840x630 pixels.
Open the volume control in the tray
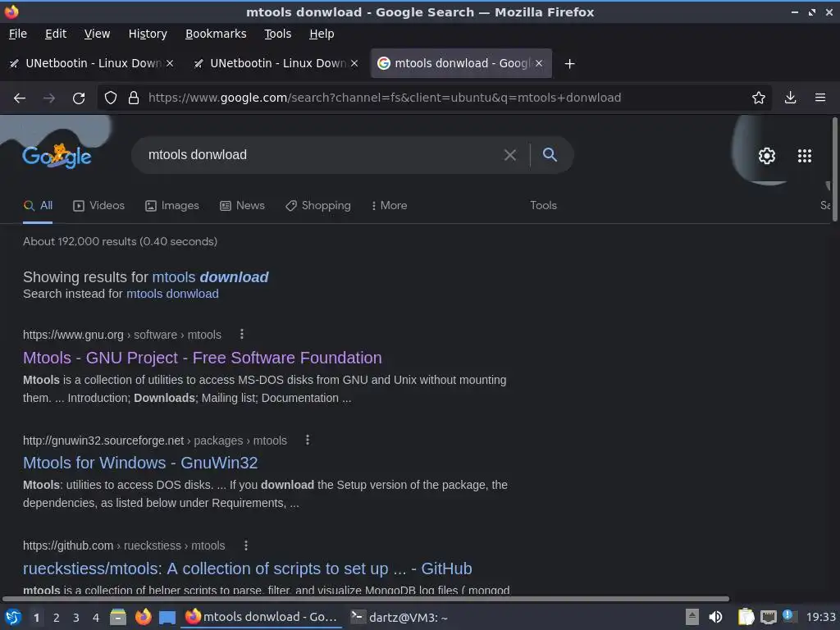(x=715, y=617)
